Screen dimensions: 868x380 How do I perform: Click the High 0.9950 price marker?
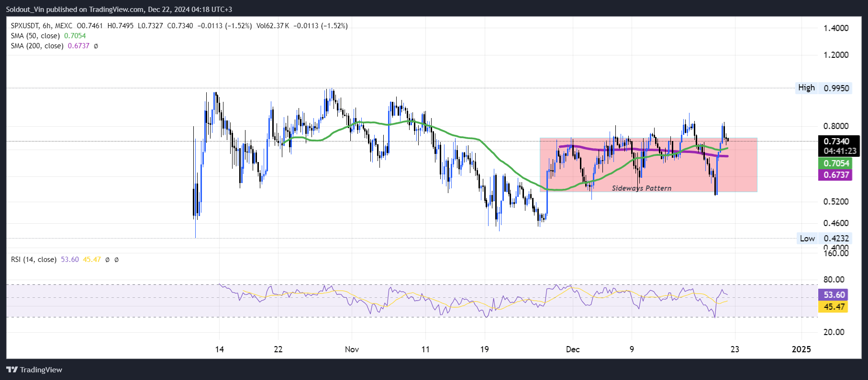pos(823,88)
